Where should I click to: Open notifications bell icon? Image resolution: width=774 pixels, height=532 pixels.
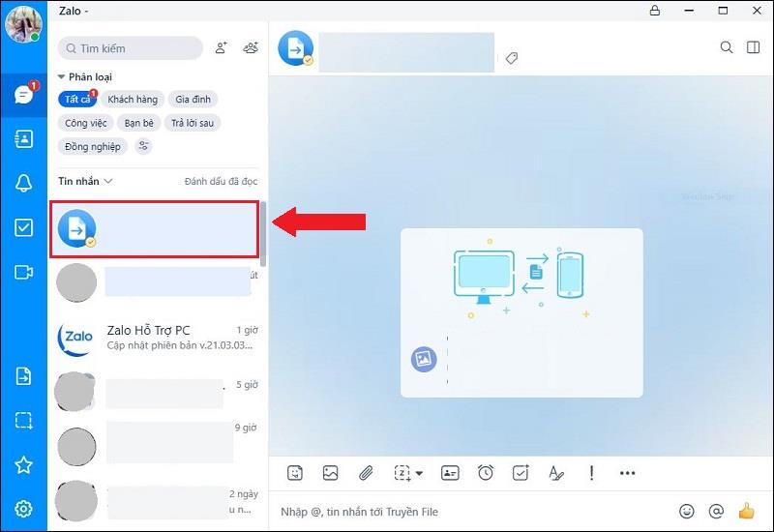(x=23, y=183)
